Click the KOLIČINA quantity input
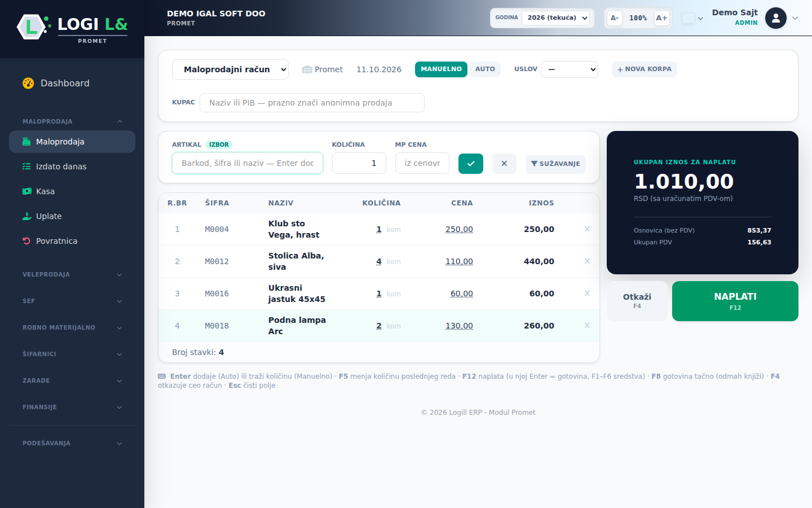The height and width of the screenshot is (508, 812). [x=359, y=163]
